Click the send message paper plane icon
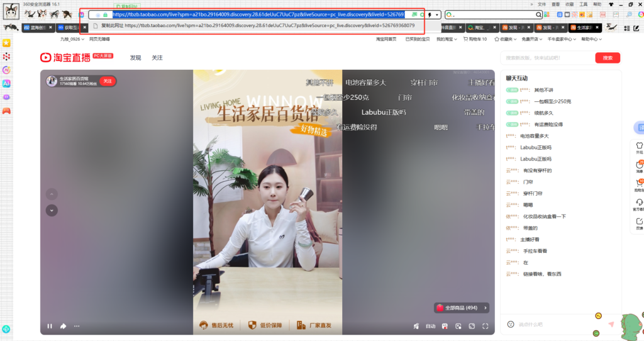The width and height of the screenshot is (644, 341). (x=611, y=324)
